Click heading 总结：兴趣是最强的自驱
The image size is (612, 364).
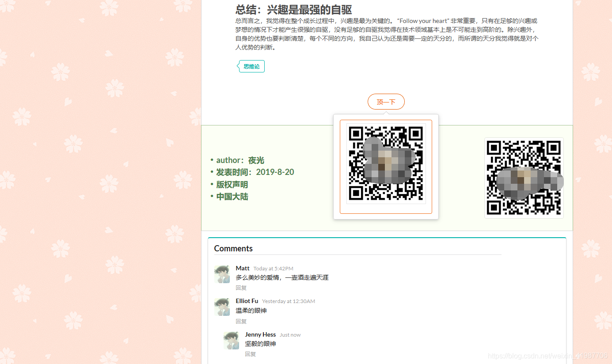(293, 9)
